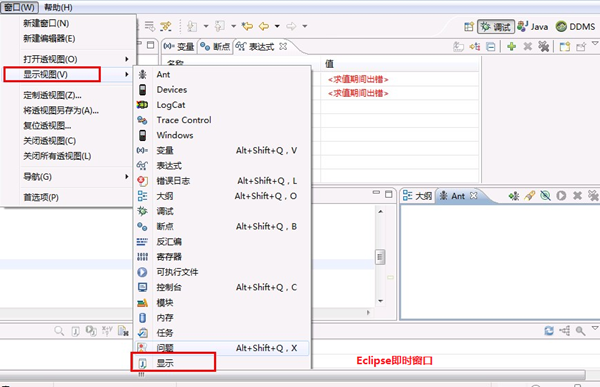
Task: Switch to the Java perspective
Action: pos(533,26)
